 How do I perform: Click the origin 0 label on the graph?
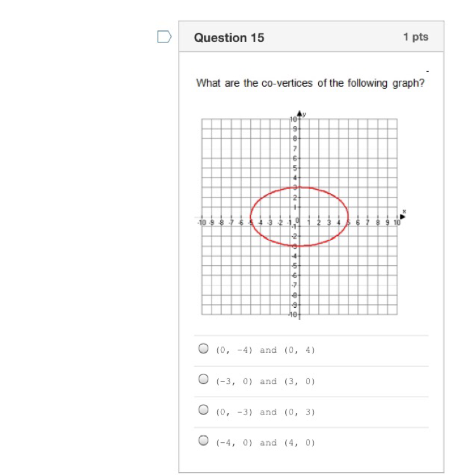[297, 220]
